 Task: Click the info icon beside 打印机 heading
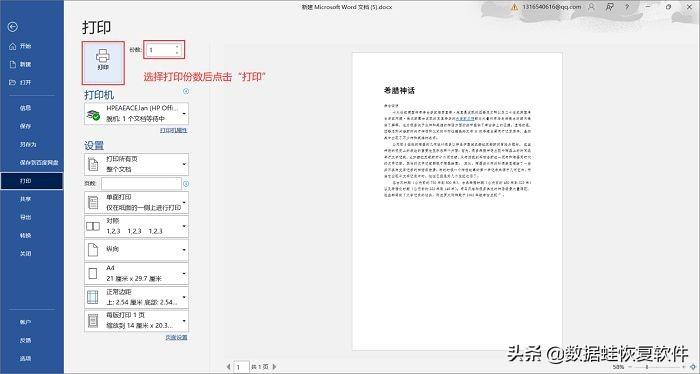coord(186,91)
